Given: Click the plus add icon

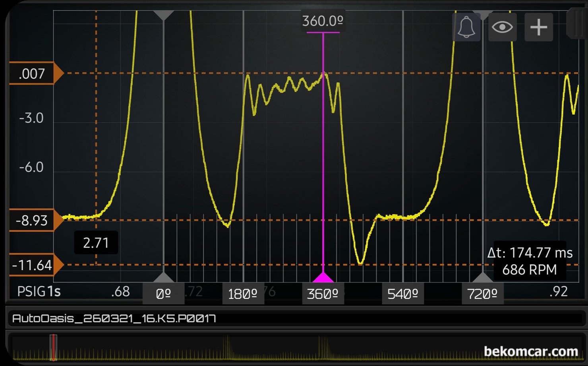Looking at the screenshot, I should (x=538, y=27).
